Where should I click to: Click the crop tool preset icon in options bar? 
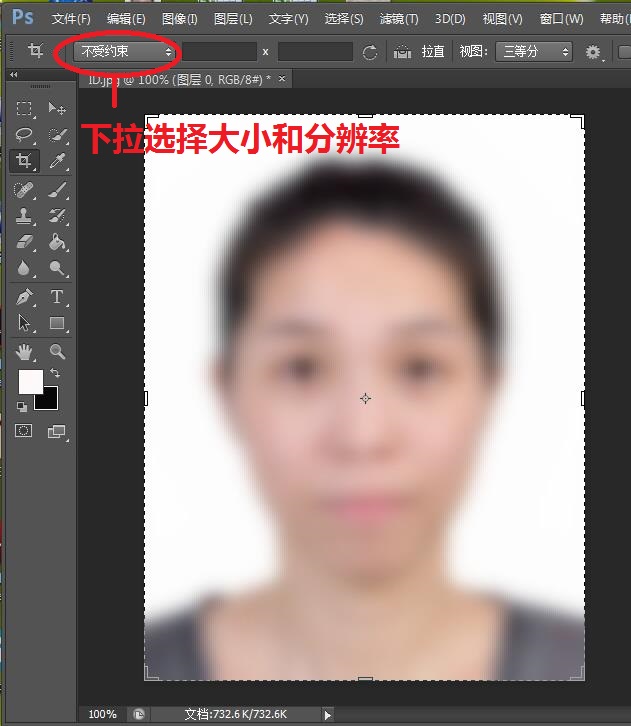[x=35, y=50]
